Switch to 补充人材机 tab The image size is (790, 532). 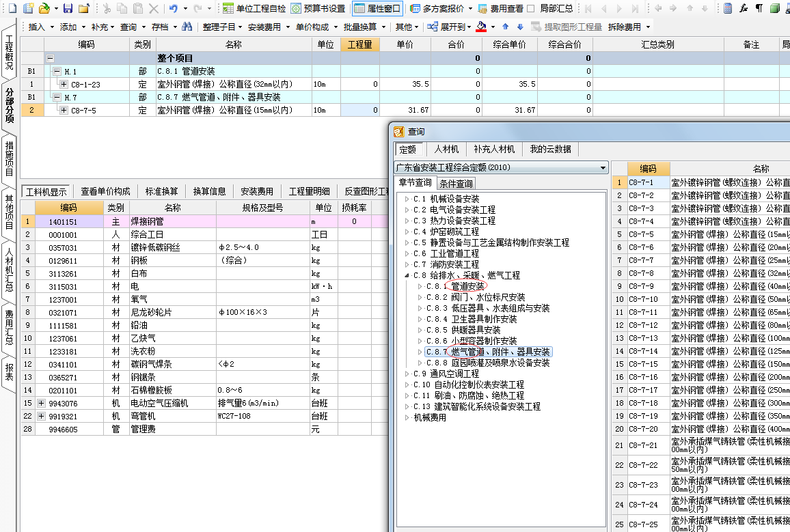click(494, 149)
